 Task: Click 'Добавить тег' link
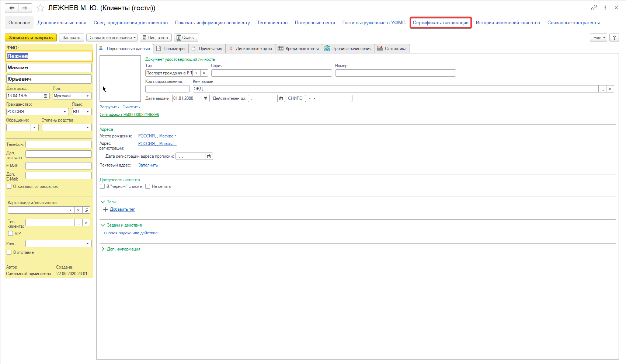coord(122,209)
